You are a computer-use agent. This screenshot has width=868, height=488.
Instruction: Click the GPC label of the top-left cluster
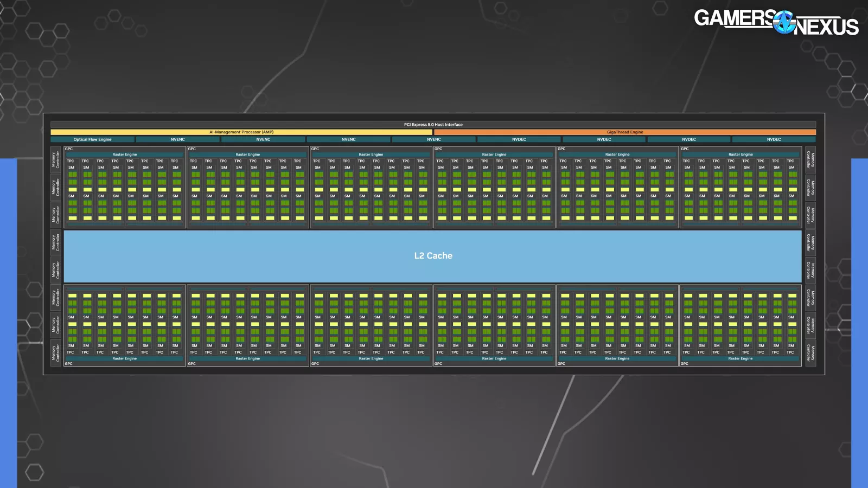[x=69, y=149]
